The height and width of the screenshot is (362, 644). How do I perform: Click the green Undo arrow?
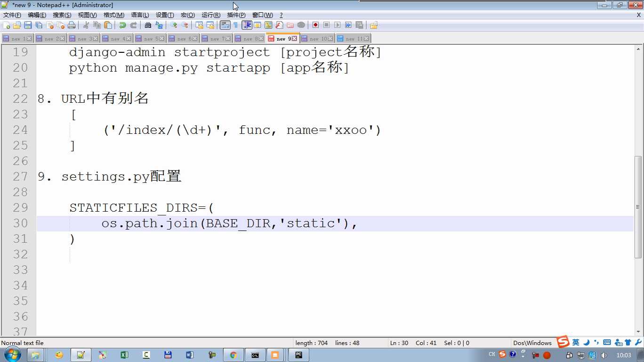pyautogui.click(x=122, y=25)
